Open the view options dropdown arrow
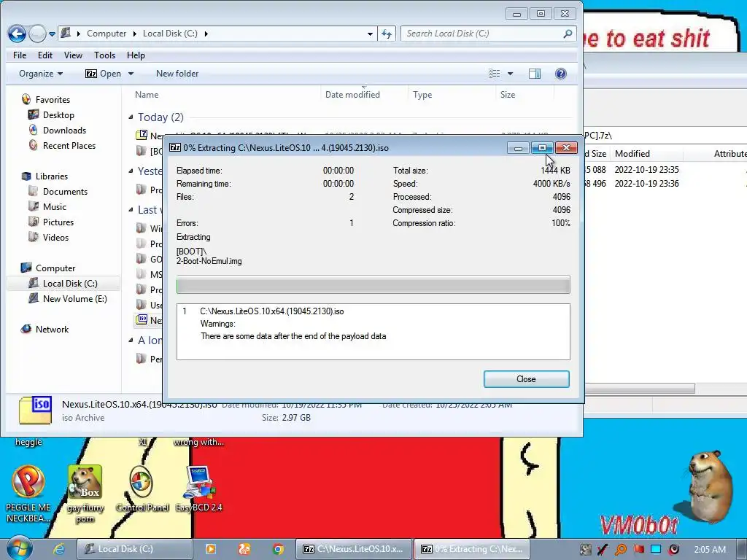The height and width of the screenshot is (560, 747). click(510, 74)
